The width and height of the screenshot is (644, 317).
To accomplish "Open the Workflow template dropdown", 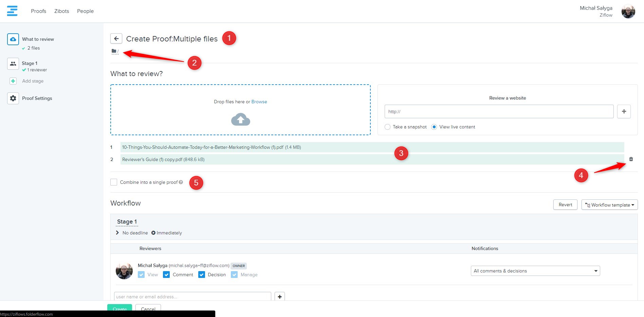I will click(609, 205).
